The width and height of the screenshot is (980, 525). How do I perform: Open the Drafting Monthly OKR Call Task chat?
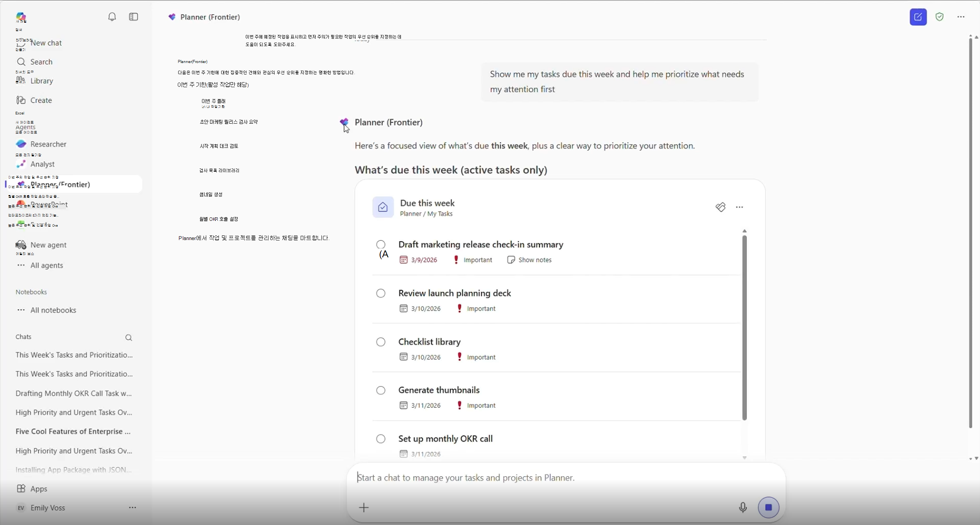tap(74, 393)
